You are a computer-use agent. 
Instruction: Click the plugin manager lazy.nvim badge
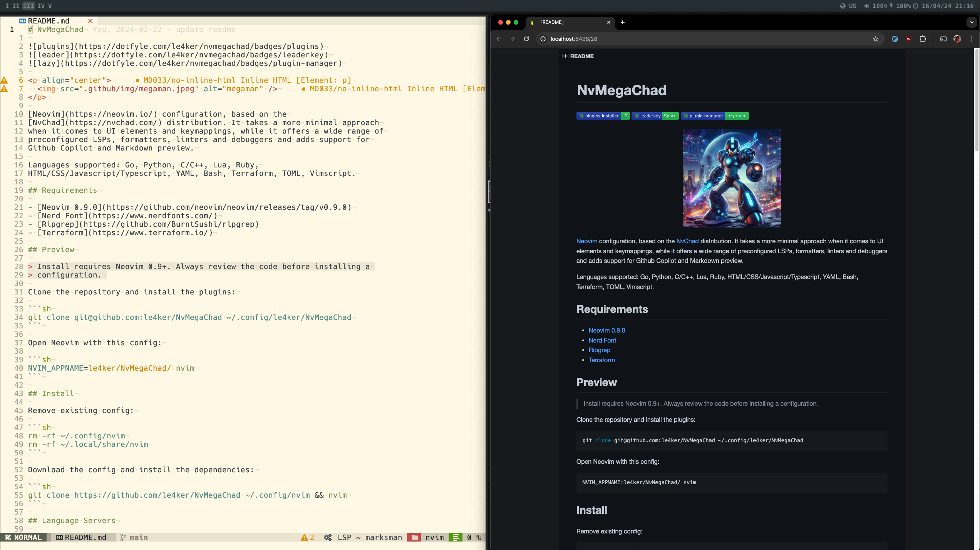click(715, 116)
